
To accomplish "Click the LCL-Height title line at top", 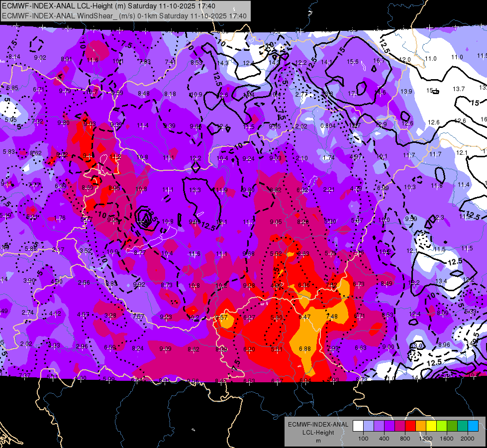I will [x=108, y=6].
